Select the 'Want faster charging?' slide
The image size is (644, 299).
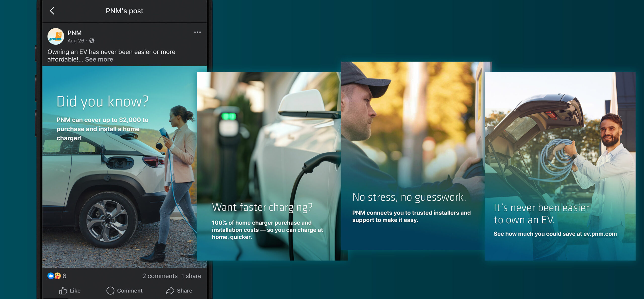tap(269, 166)
